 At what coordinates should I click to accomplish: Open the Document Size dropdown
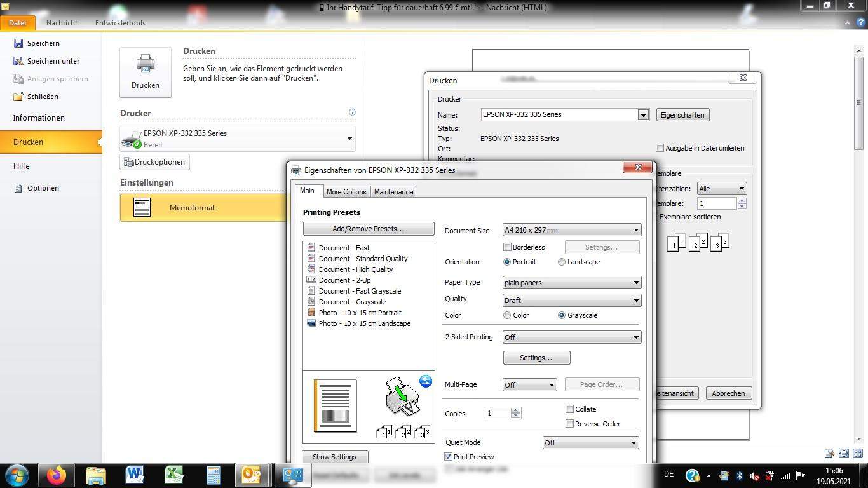tap(572, 230)
